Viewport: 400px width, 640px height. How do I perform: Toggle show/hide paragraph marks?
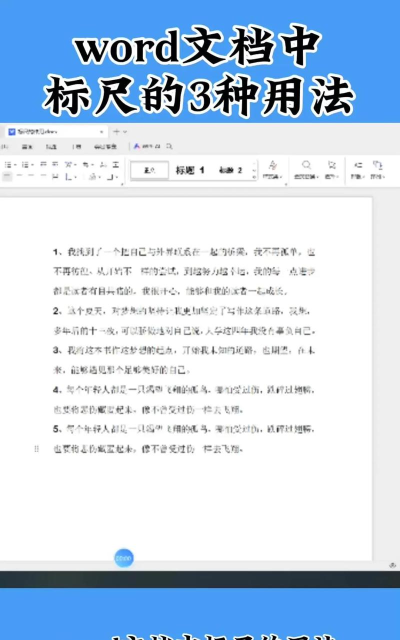click(87, 165)
